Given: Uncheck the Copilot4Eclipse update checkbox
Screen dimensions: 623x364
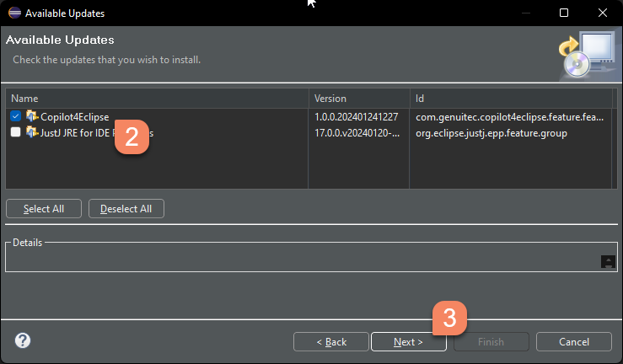Looking at the screenshot, I should click(15, 116).
